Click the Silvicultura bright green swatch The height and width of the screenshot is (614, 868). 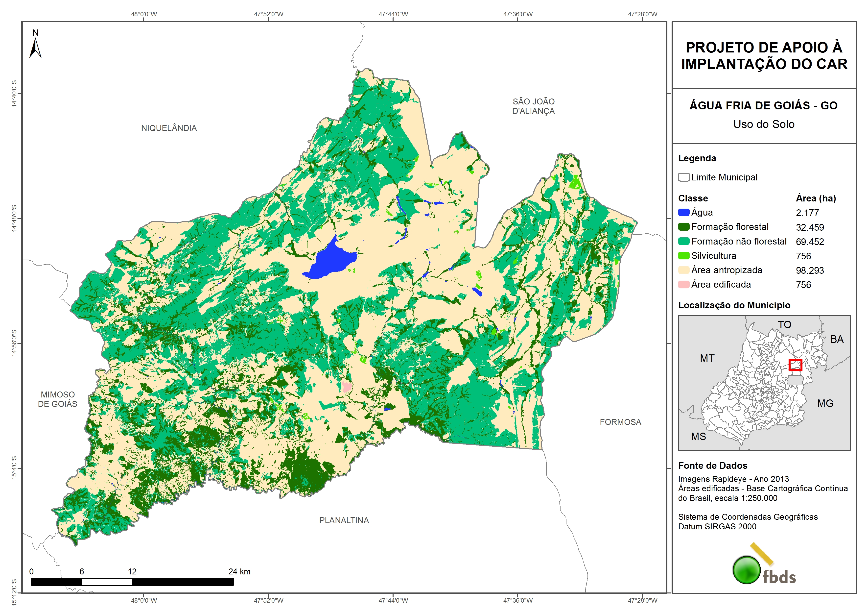tap(683, 256)
